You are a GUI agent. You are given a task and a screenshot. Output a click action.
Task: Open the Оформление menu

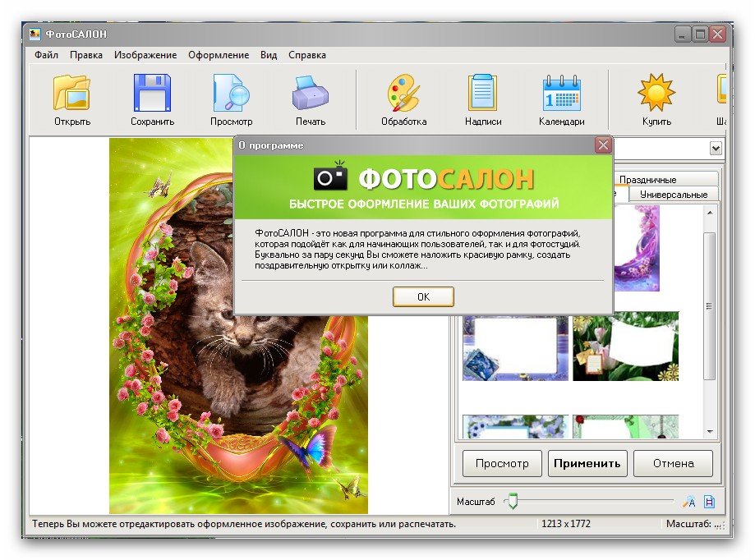[x=218, y=55]
